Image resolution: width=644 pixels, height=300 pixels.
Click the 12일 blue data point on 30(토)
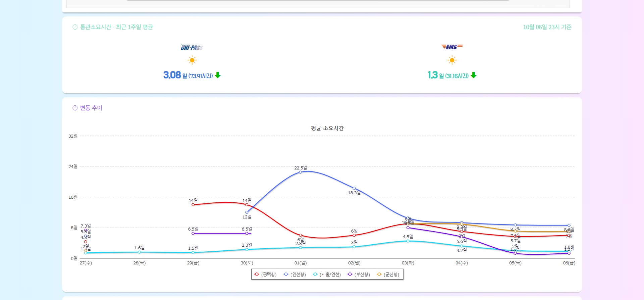pyautogui.click(x=247, y=212)
